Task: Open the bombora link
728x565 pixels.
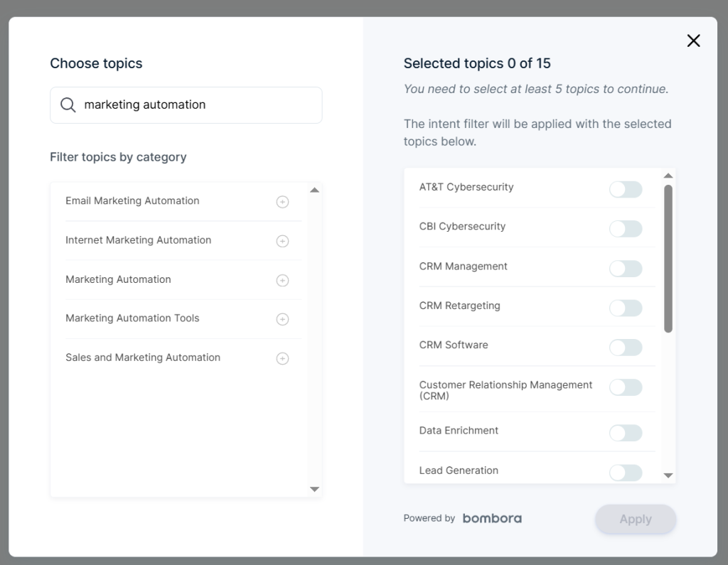Action: point(492,518)
